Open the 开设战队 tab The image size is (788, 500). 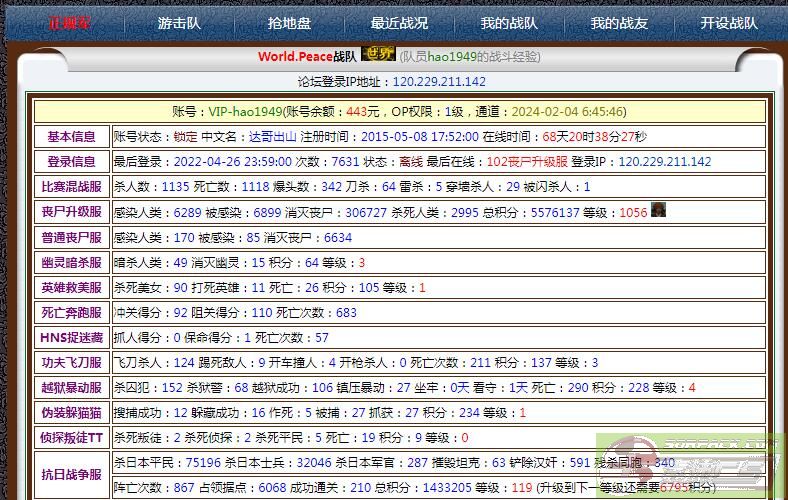pos(729,23)
